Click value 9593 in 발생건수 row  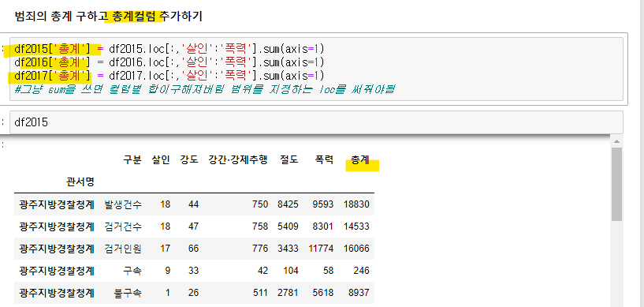pos(323,204)
